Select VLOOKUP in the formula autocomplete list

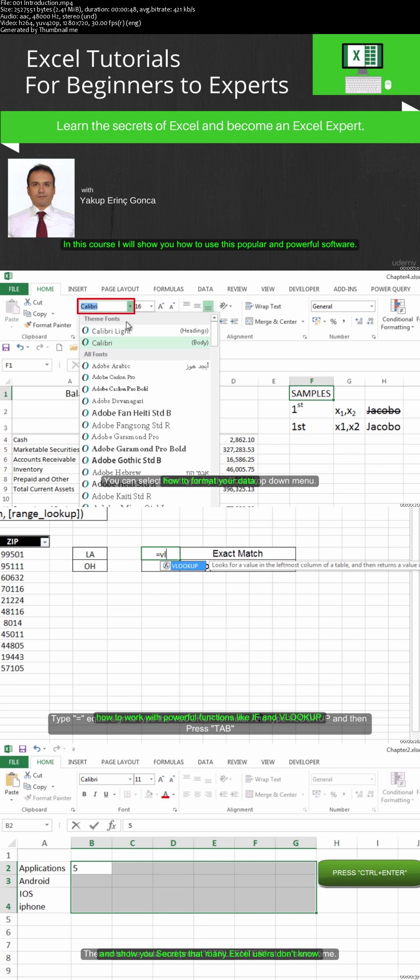[183, 566]
